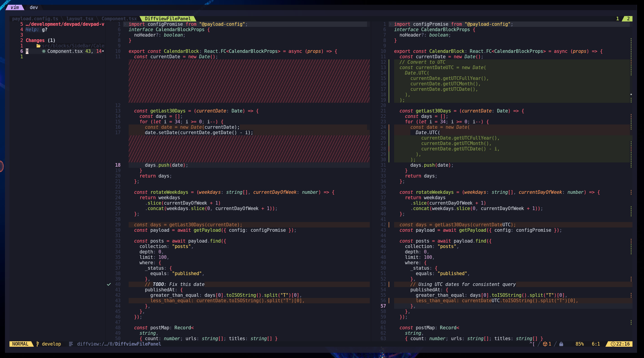Open the payload.config.ts tab
The height and width of the screenshot is (358, 644).
point(35,19)
